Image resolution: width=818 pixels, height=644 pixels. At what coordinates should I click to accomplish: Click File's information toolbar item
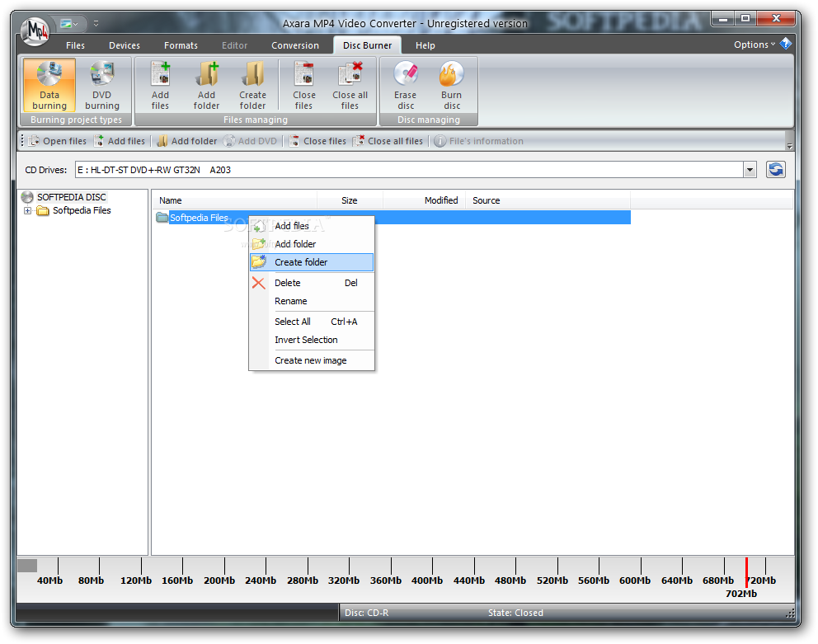pos(478,141)
